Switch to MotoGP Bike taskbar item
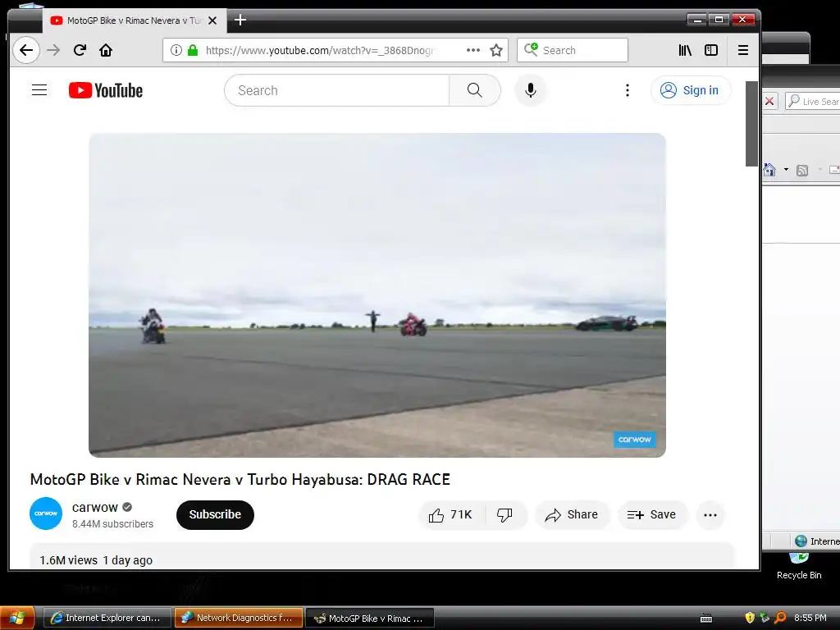Viewport: 840px width, 630px height. point(370,618)
